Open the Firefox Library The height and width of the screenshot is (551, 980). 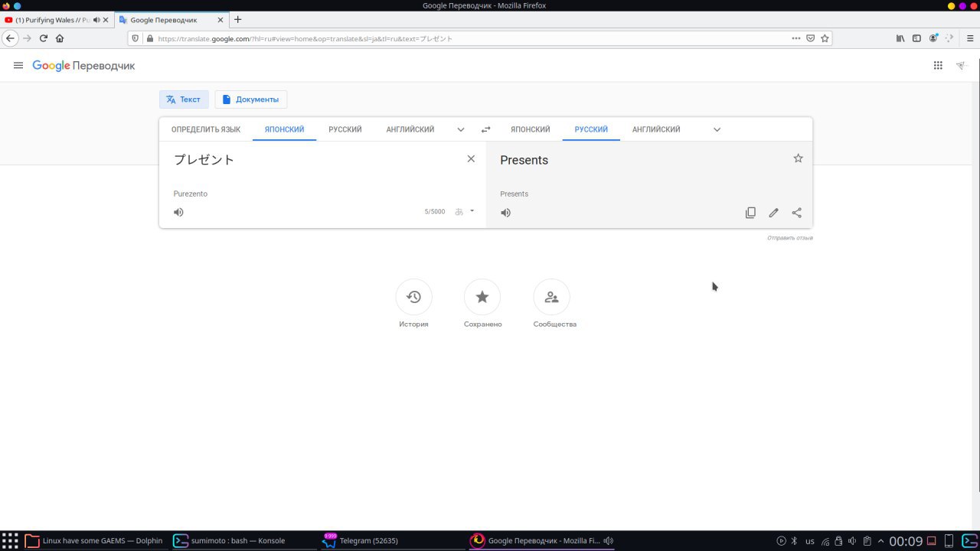(900, 38)
